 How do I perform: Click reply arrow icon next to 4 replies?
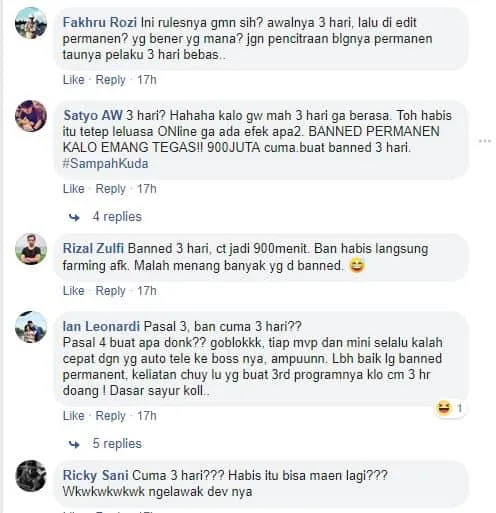(x=74, y=217)
